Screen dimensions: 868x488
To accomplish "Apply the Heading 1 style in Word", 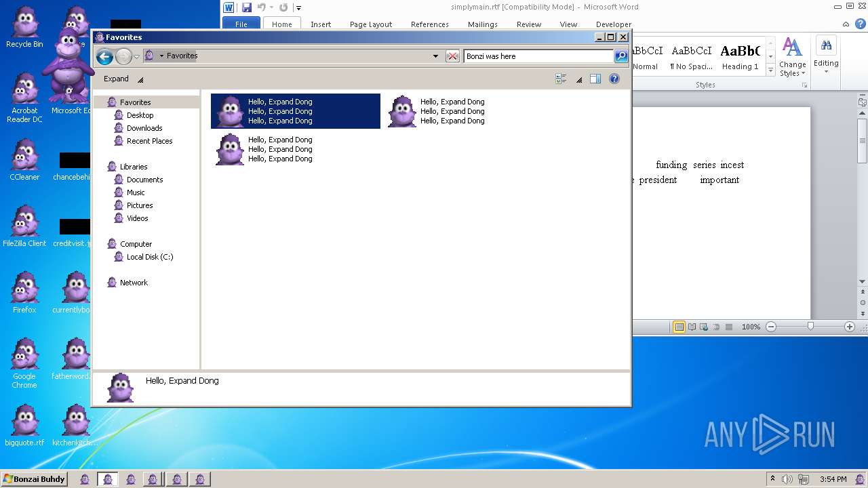I will point(740,58).
